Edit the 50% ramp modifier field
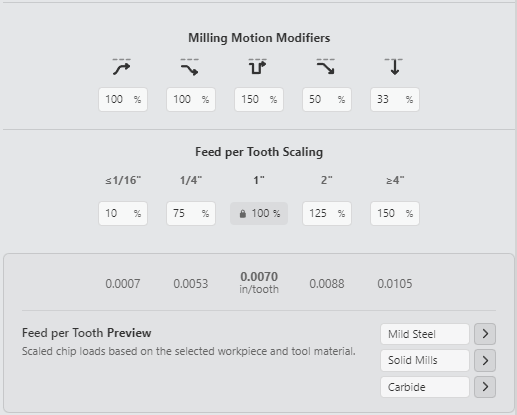 pos(327,99)
